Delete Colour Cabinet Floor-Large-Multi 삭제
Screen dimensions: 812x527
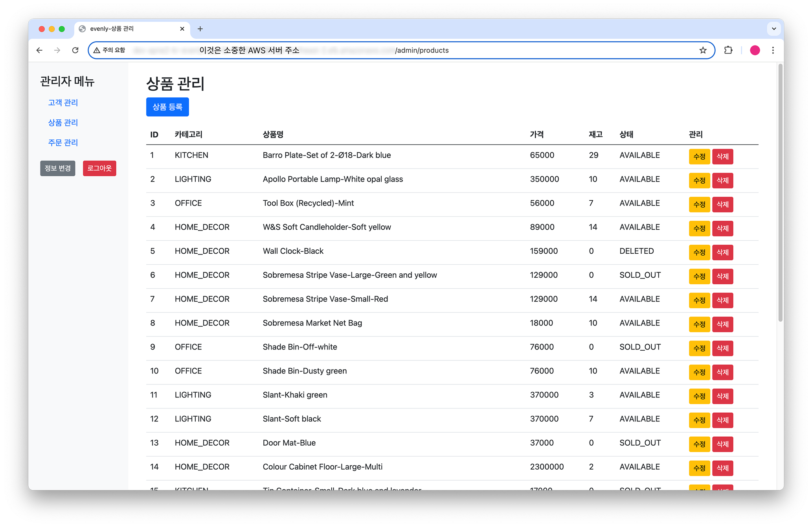coord(722,468)
